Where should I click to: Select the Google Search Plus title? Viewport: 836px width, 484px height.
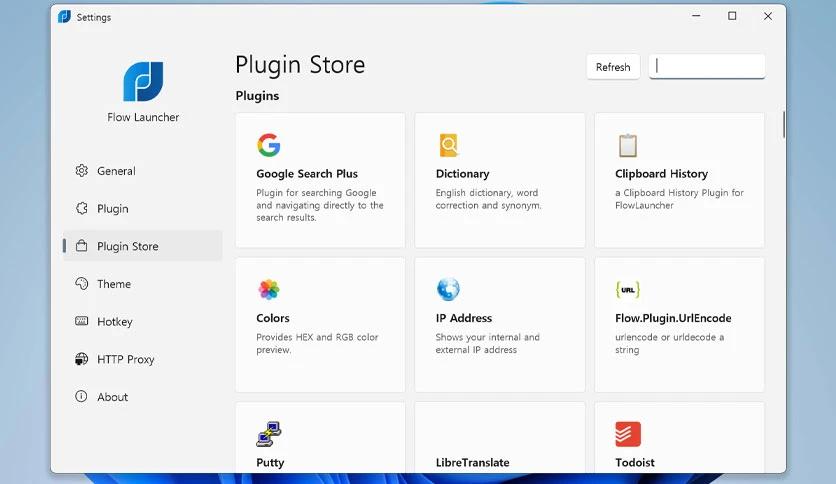(x=307, y=174)
